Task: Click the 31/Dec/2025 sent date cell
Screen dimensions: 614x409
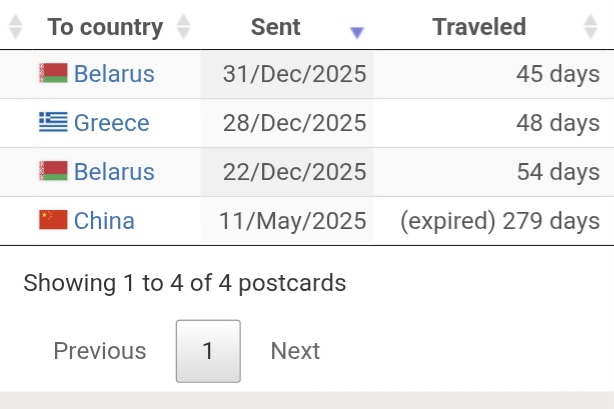Action: [294, 73]
